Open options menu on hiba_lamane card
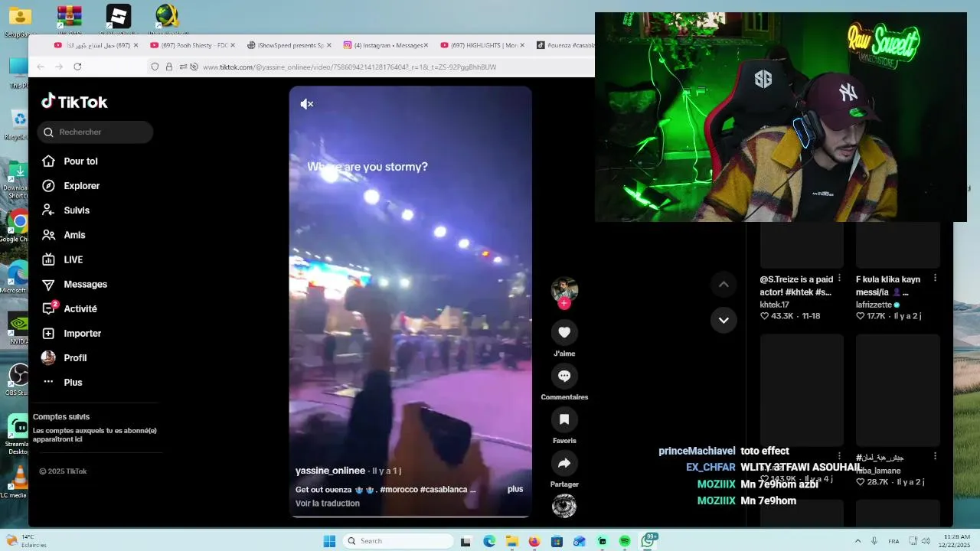The image size is (980, 551). point(936,456)
